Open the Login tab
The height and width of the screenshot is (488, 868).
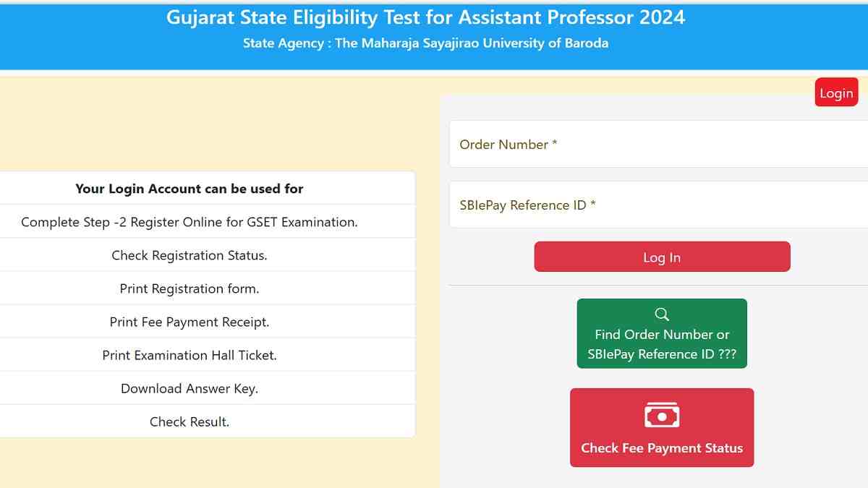(x=836, y=93)
